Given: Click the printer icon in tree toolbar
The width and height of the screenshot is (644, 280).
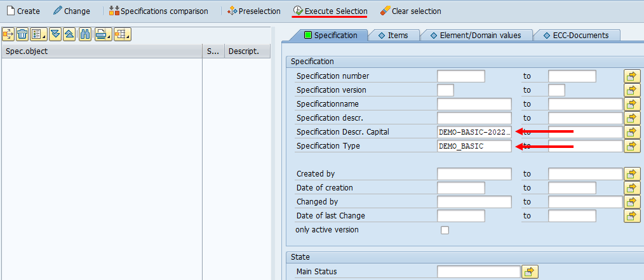Looking at the screenshot, I should click(x=103, y=34).
